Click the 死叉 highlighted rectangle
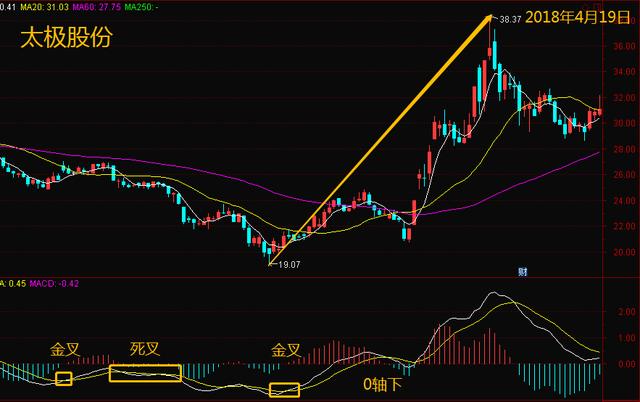The width and height of the screenshot is (640, 402). [x=145, y=373]
